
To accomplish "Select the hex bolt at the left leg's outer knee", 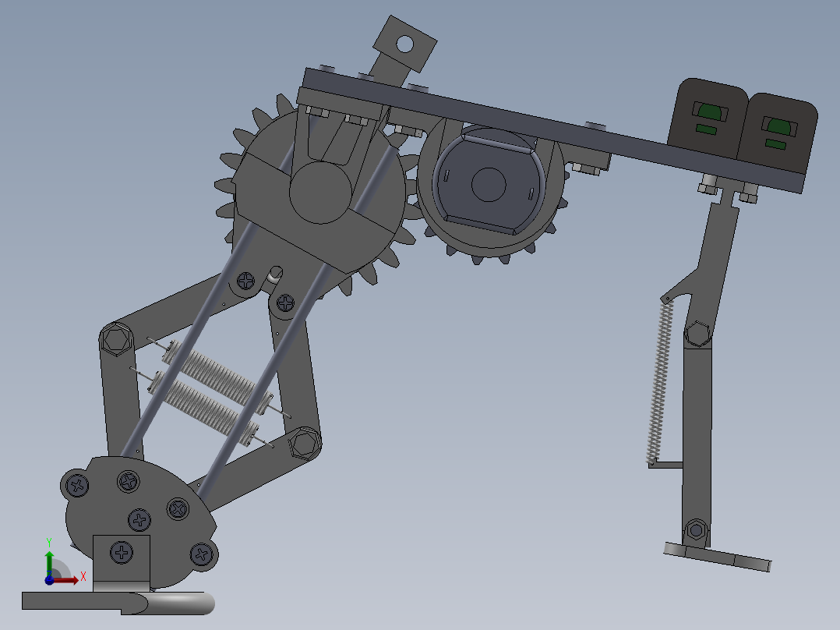I will click(x=116, y=339).
